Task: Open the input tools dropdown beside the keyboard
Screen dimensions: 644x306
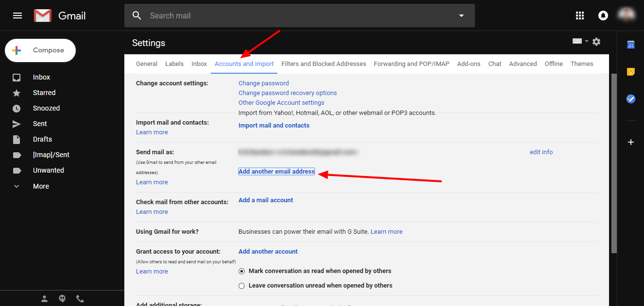Action: coord(586,42)
